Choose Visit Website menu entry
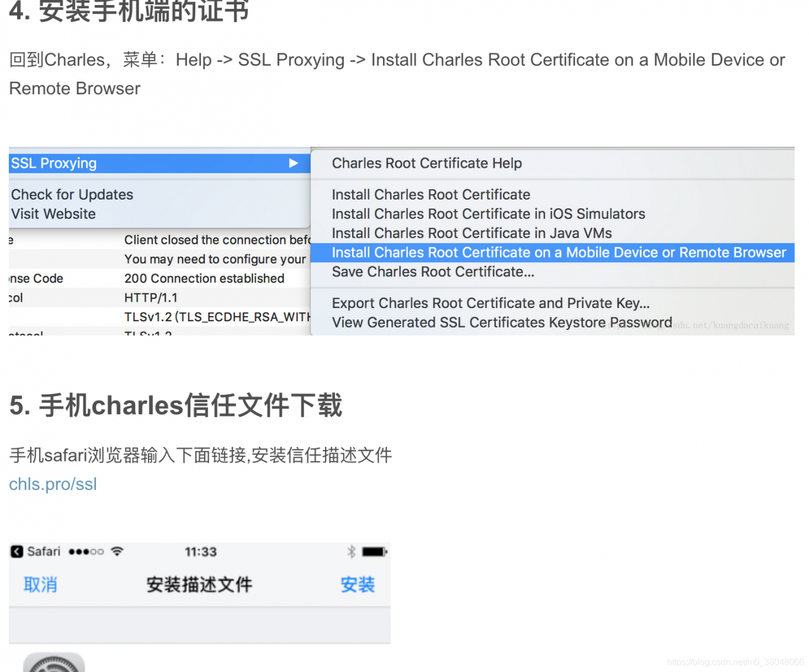The image size is (809, 672). [53, 214]
